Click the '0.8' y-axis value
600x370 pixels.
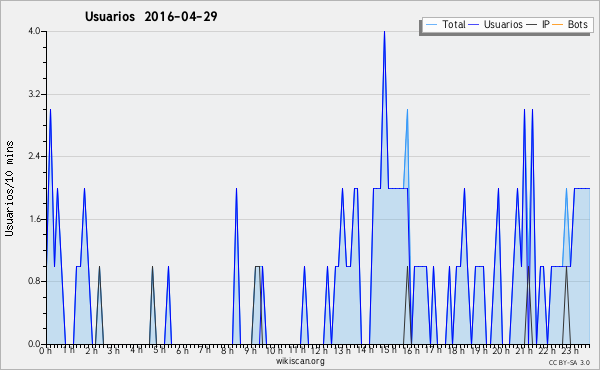[x=34, y=282]
